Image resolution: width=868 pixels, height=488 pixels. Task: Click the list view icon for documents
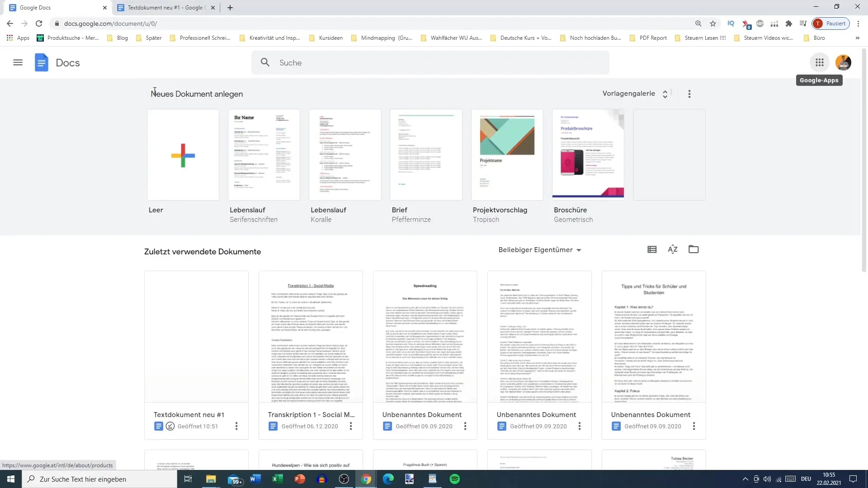pos(651,250)
